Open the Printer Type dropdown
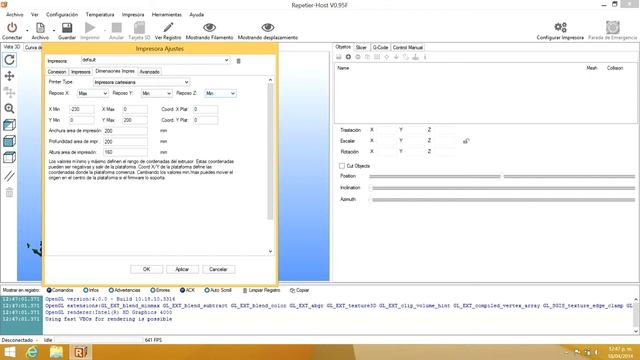The height and width of the screenshot is (360, 640). [187, 82]
